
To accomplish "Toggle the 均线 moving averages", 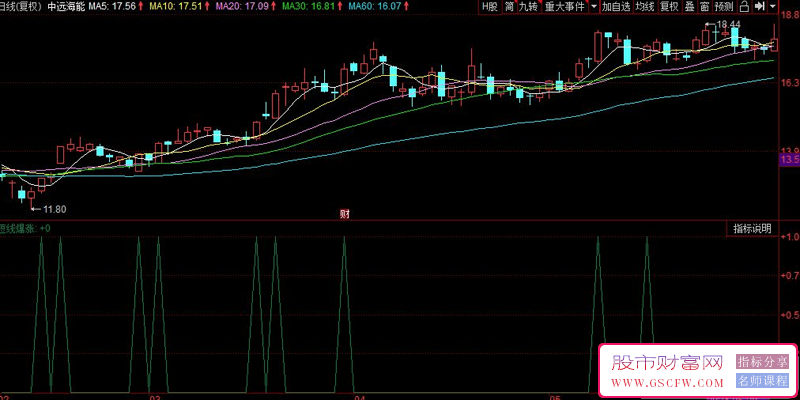I will pos(645,7).
